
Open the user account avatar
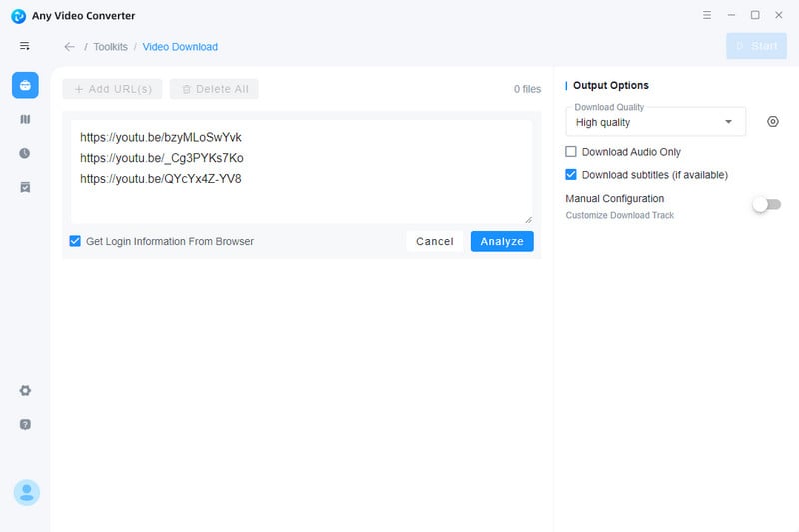tap(27, 492)
